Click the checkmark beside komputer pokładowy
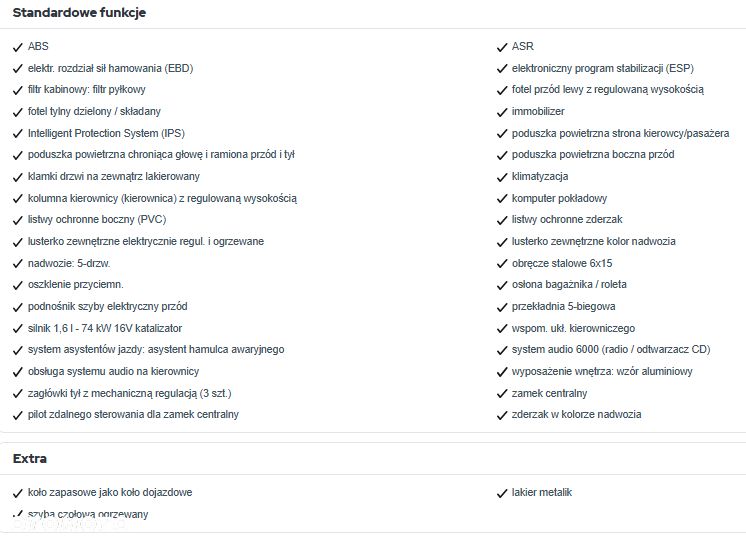 point(503,199)
